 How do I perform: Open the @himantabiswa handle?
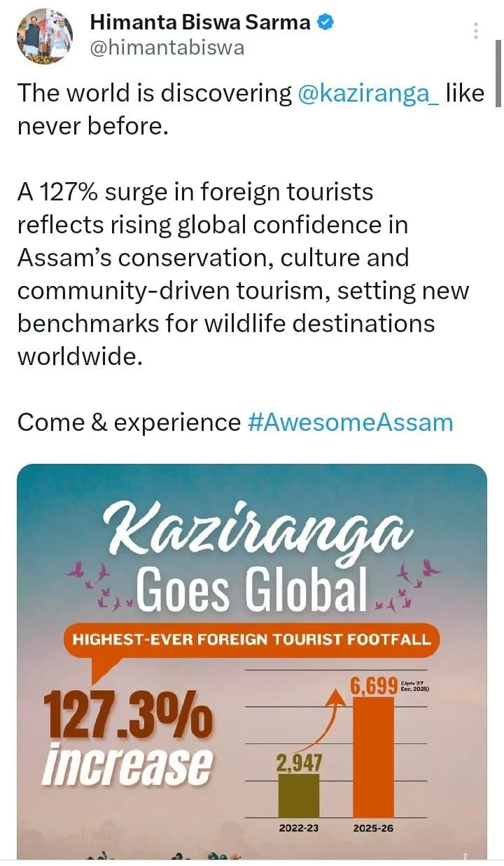coord(167,49)
